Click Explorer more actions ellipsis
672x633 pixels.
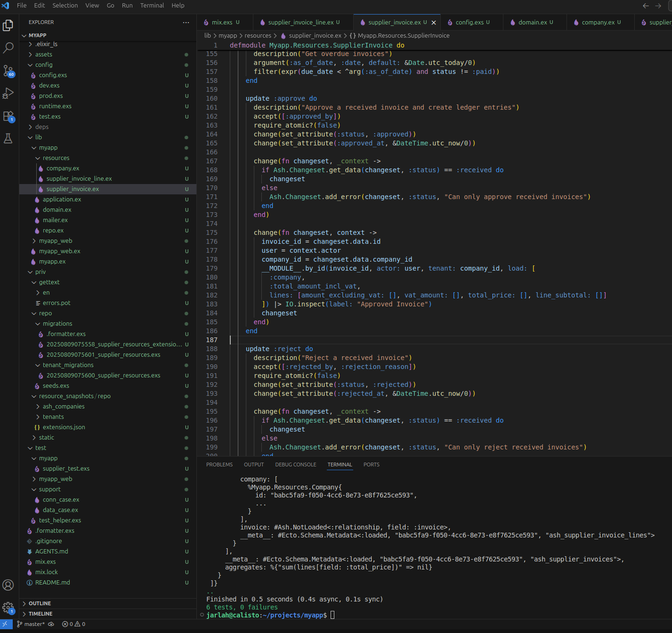tap(186, 22)
